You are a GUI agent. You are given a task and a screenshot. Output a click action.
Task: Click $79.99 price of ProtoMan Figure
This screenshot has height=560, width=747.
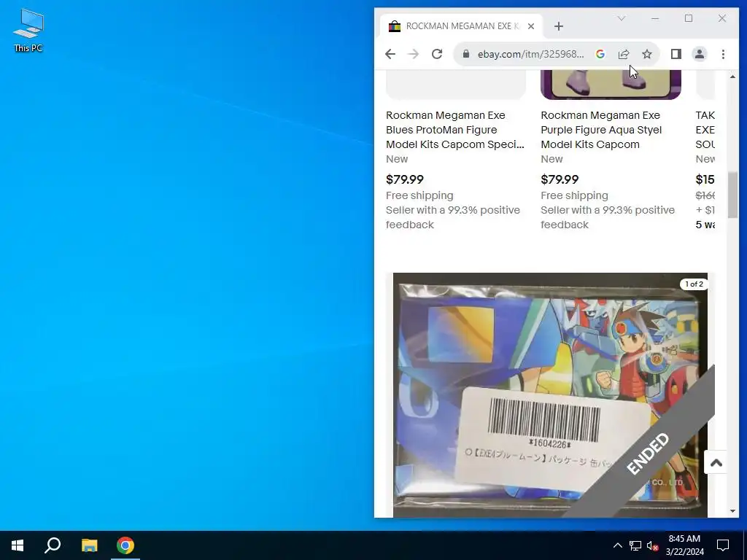click(x=404, y=179)
